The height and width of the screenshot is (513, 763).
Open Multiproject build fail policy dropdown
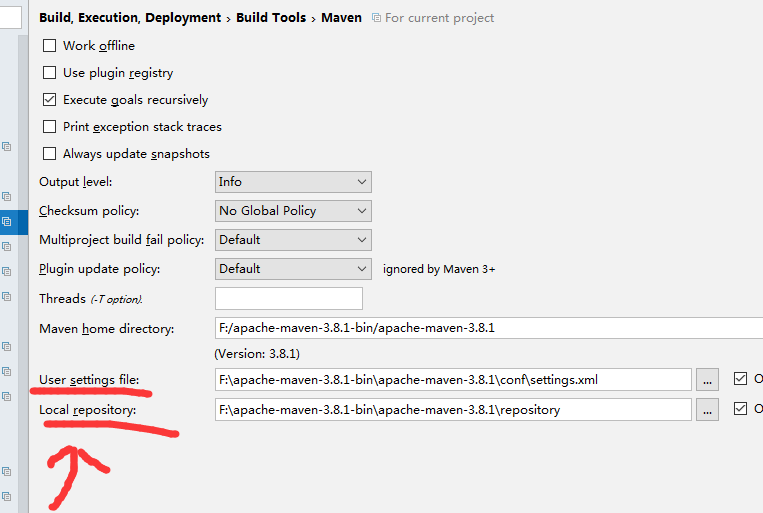point(293,240)
